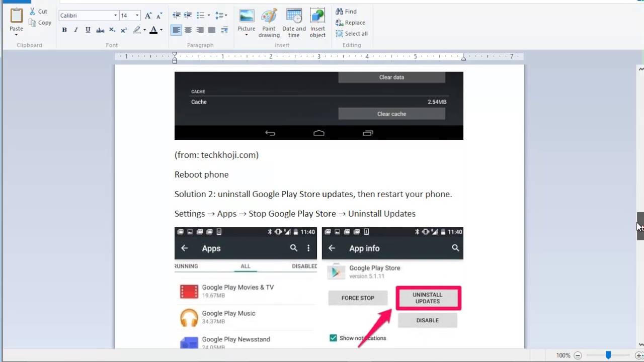Toggle underline formatting
644x362 pixels.
[x=88, y=30]
